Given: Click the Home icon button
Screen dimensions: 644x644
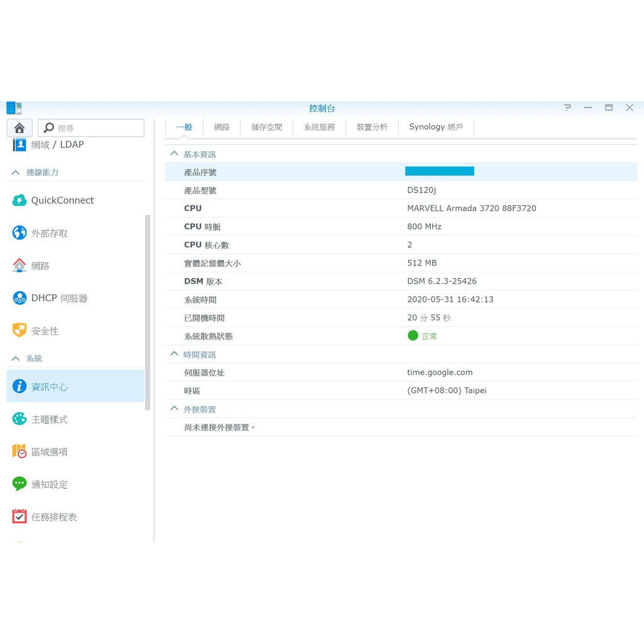Looking at the screenshot, I should click(19, 128).
